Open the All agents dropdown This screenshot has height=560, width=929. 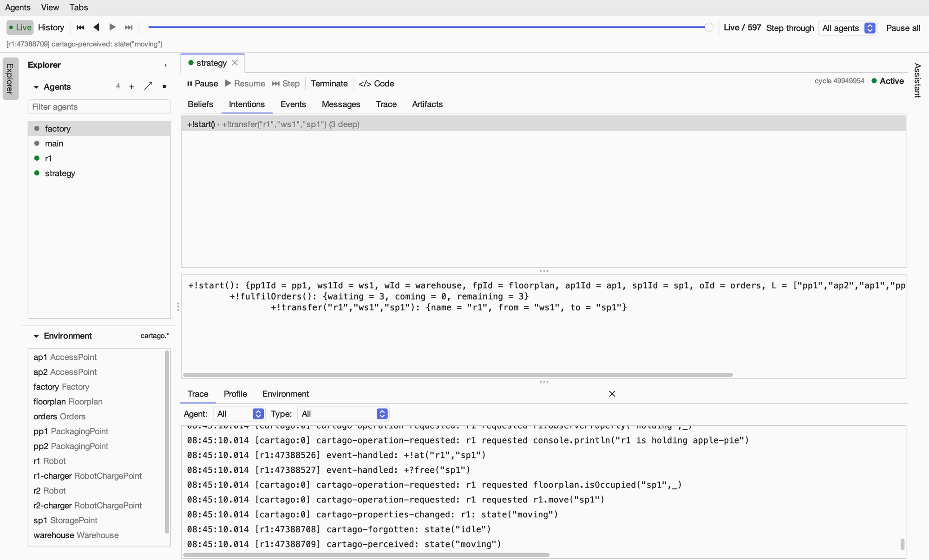point(847,28)
